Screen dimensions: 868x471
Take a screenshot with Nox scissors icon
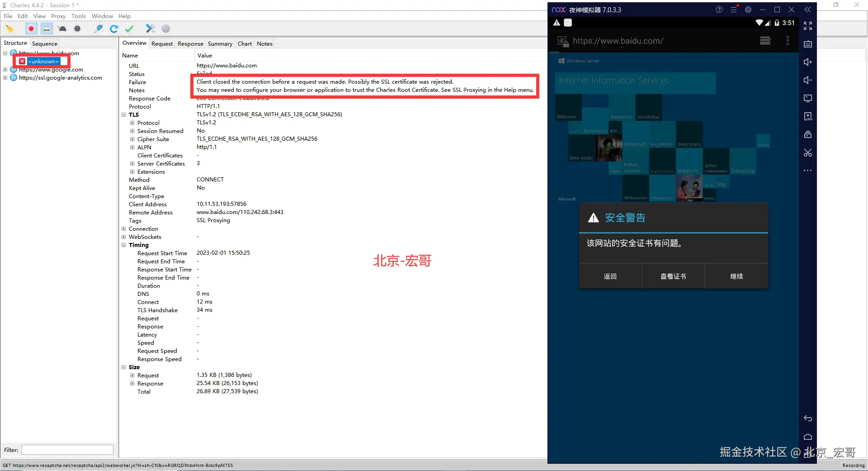click(808, 152)
